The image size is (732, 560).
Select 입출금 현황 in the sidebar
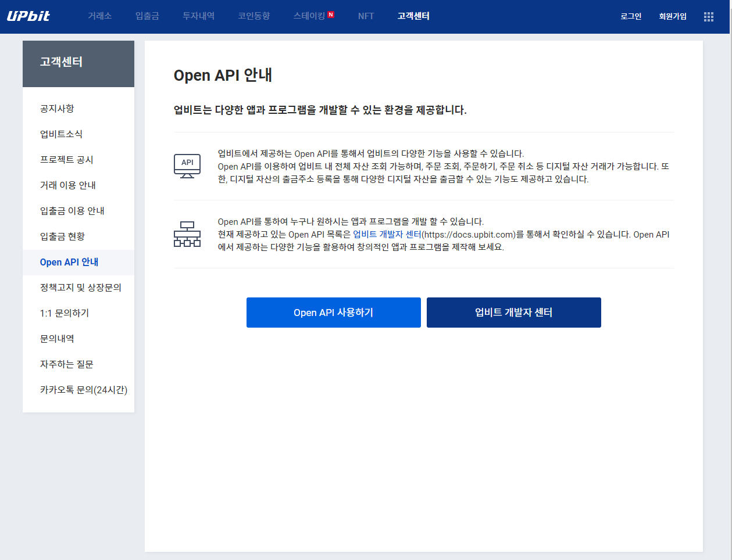click(78, 236)
